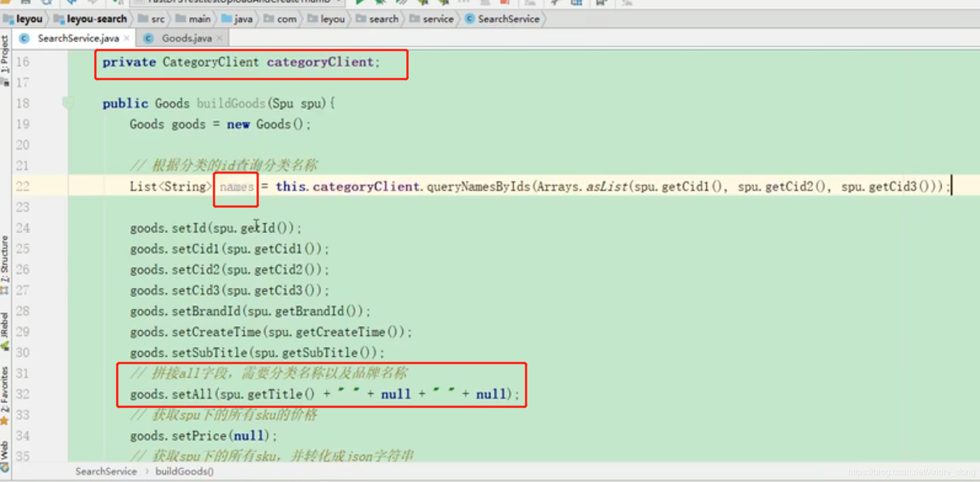Place cursor on 'categoryClient;' field name line 16
The height and width of the screenshot is (482, 980).
tap(323, 62)
